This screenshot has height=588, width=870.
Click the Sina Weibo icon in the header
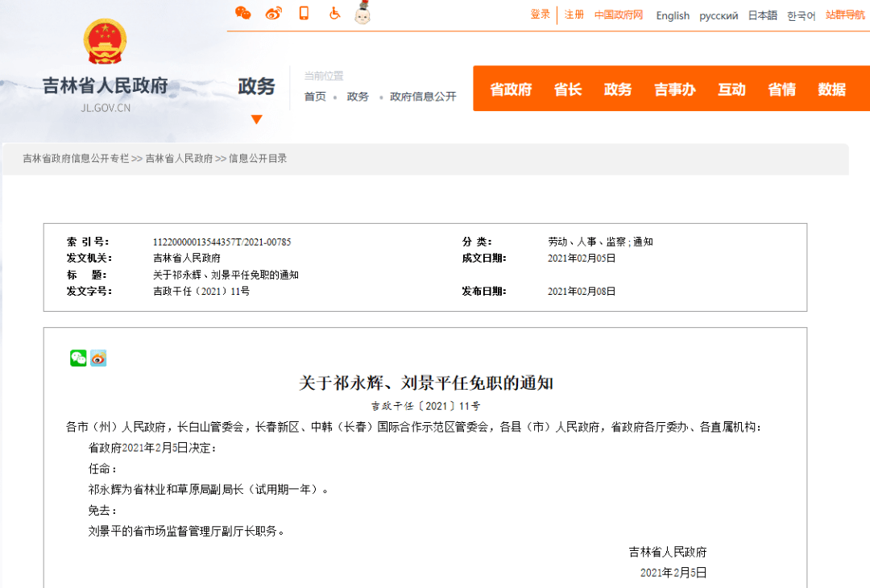(273, 14)
